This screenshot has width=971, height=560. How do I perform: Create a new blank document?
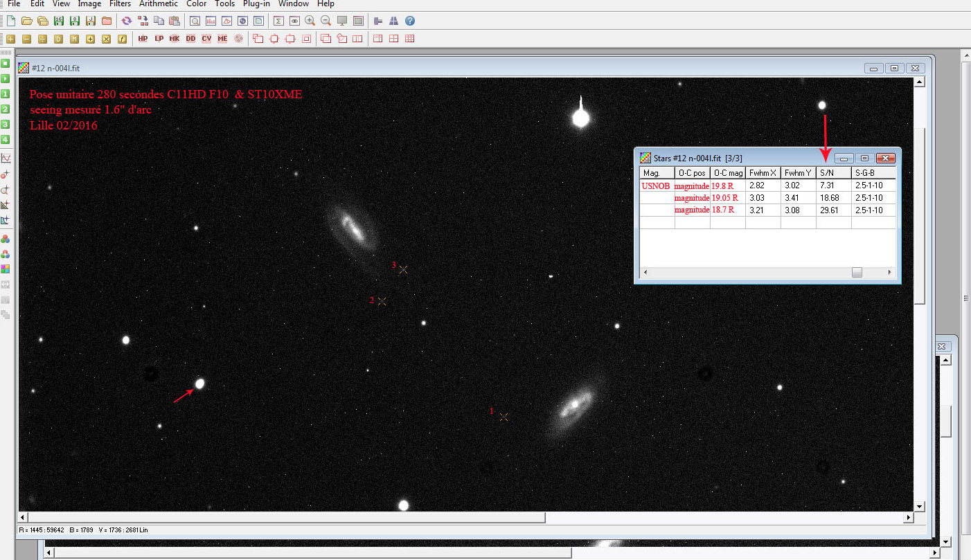10,21
